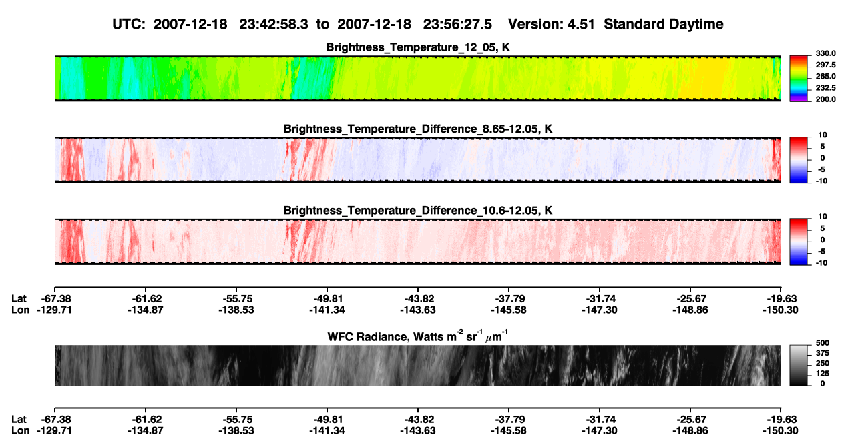Click the upper -67.38 latitude tick label
Image resolution: width=868 pixels, height=445 pixels.
click(54, 298)
